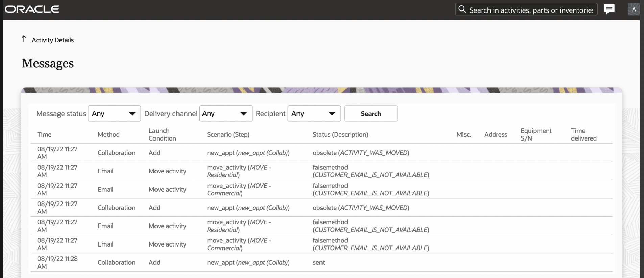Focus the activities search field
The height and width of the screenshot is (278, 644).
531,10
